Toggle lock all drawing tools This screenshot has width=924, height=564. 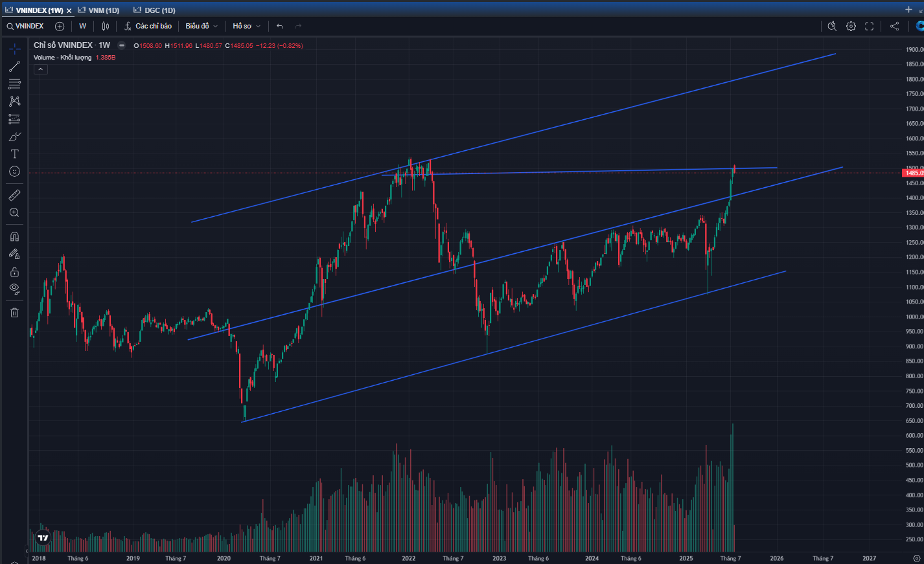click(x=14, y=271)
